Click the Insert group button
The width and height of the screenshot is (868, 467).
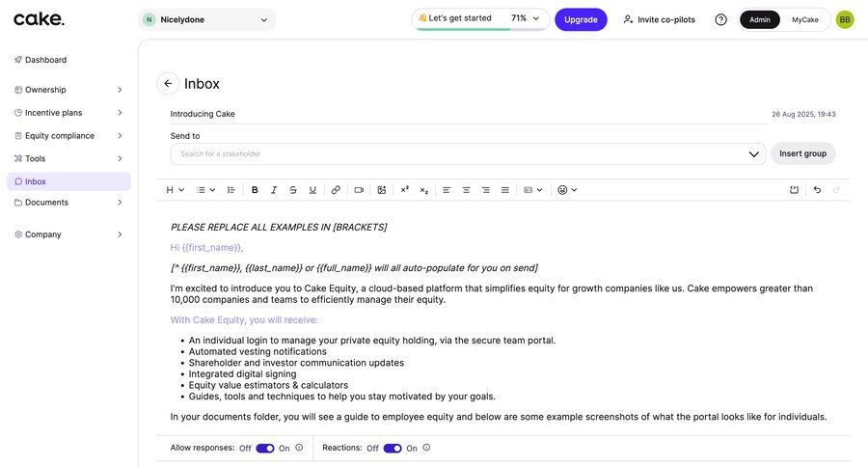tap(802, 153)
